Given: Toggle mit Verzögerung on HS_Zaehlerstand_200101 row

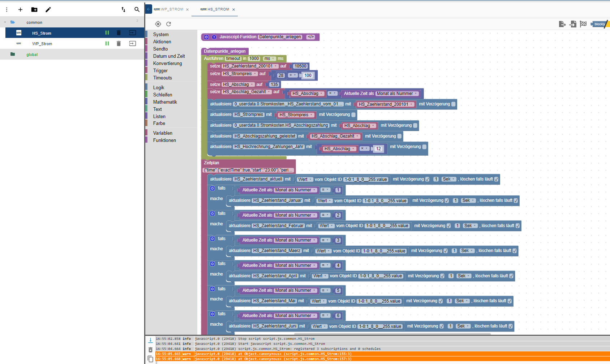Looking at the screenshot, I should point(454,104).
